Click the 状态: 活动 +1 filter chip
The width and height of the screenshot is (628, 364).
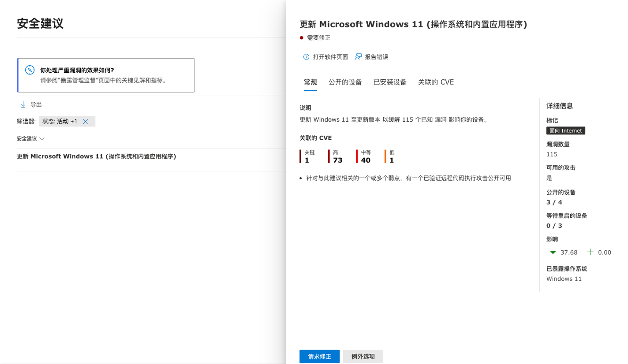pos(67,122)
